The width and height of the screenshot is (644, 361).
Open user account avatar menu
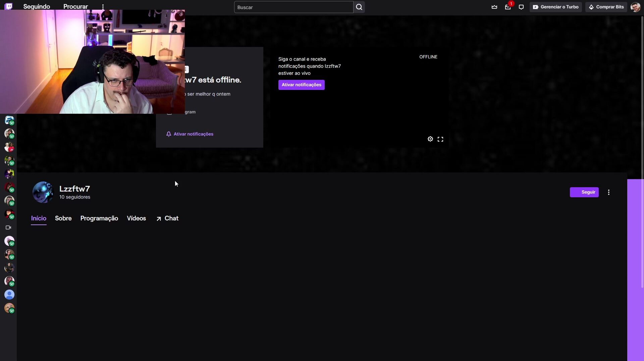pyautogui.click(x=635, y=7)
